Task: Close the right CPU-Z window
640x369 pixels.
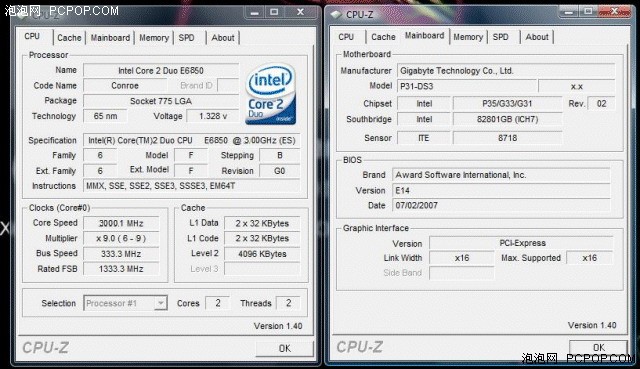Action: coord(614,11)
